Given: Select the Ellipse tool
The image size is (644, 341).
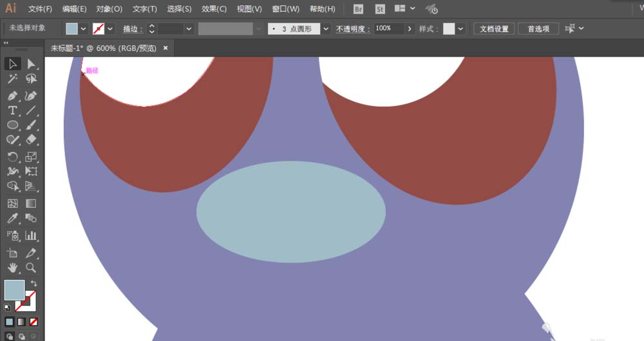Looking at the screenshot, I should point(13,125).
